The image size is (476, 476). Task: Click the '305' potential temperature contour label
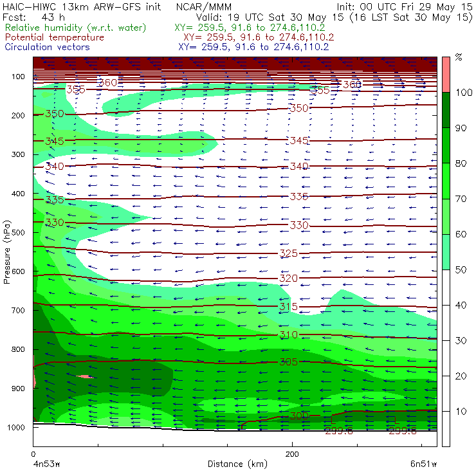tap(288, 362)
